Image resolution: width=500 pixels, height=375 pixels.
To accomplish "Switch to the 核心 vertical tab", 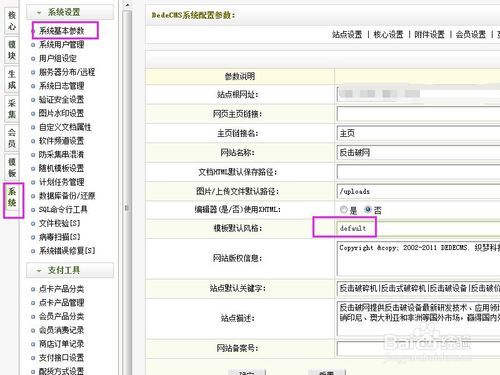I will (x=12, y=21).
